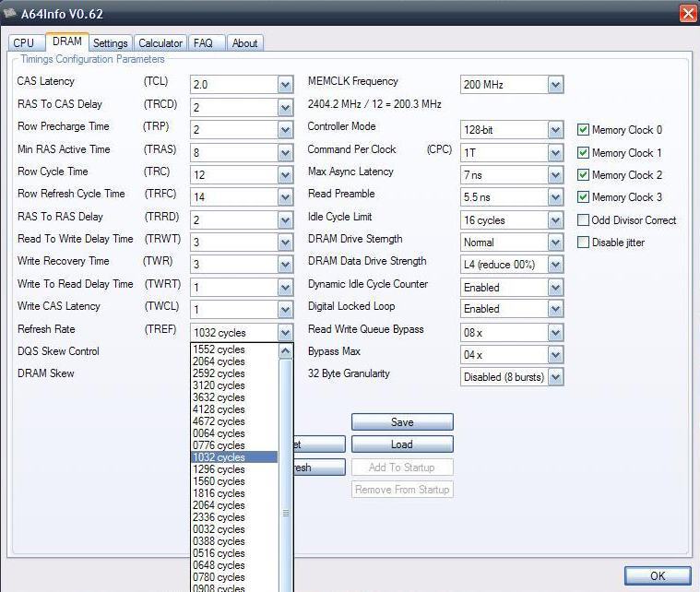Viewport: 700px width, 592px height.
Task: Select 0064 cycles in the list
Action: (x=234, y=433)
